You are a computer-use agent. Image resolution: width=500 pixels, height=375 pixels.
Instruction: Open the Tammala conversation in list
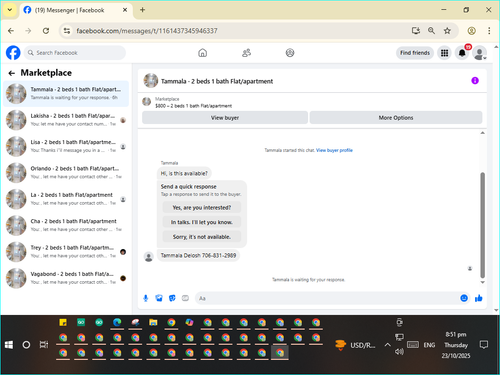(x=66, y=94)
